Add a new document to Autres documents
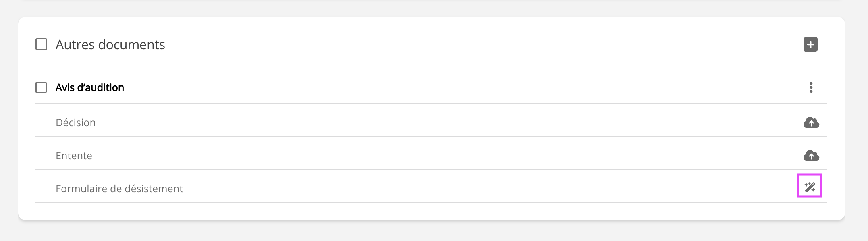The width and height of the screenshot is (868, 241). [x=810, y=44]
